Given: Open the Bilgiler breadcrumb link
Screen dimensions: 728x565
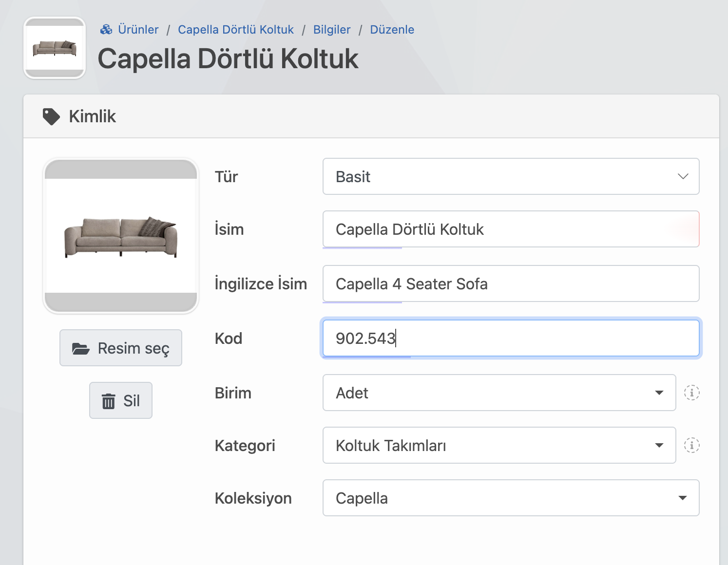Looking at the screenshot, I should [332, 30].
